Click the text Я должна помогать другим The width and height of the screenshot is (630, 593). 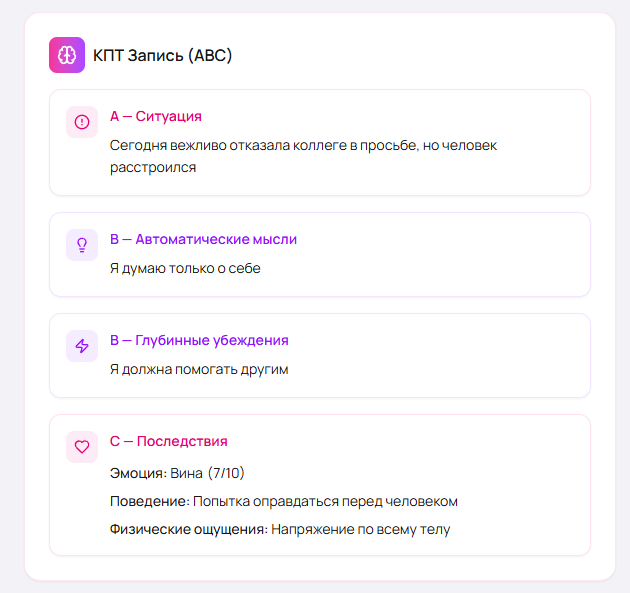[x=199, y=369]
